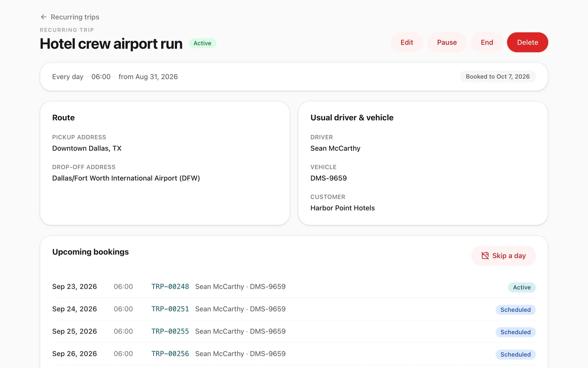Click driver and vehicle text in TRP-00255 row
Viewport: 588px width, 368px height.
pyautogui.click(x=240, y=332)
